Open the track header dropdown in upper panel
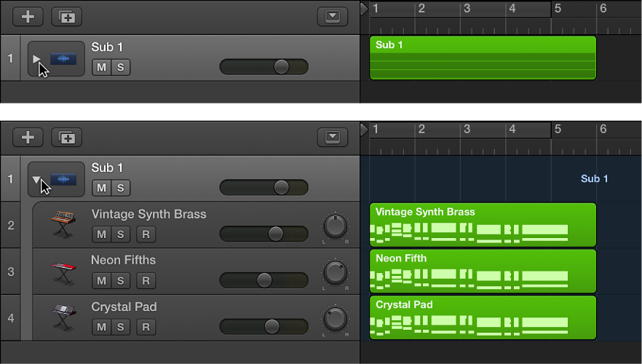 [x=333, y=17]
